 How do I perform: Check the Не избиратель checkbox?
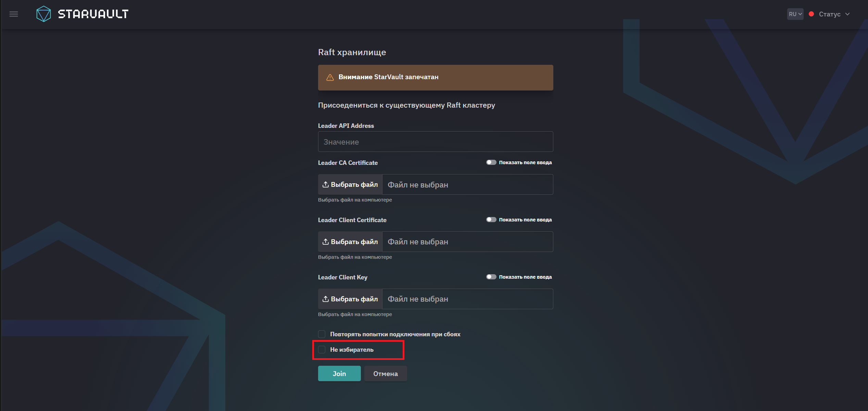[322, 350]
